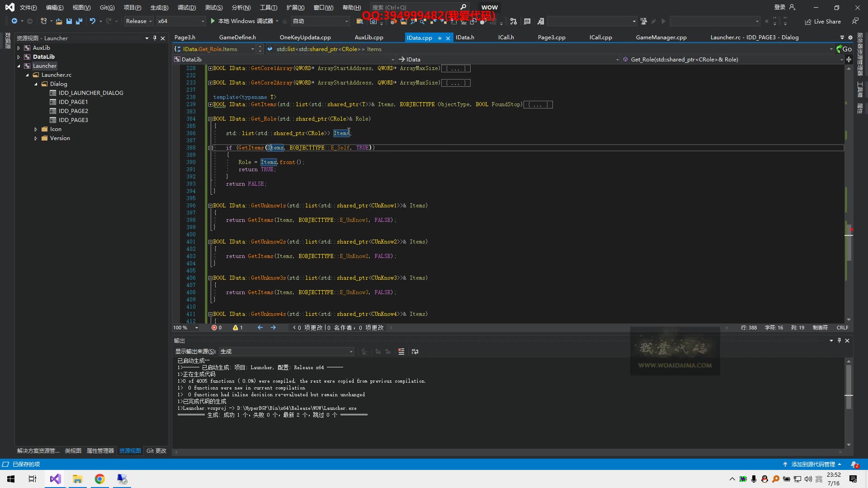Viewport: 868px width, 488px height.
Task: Switch to the GameManager.cpp tab
Action: [x=661, y=38]
